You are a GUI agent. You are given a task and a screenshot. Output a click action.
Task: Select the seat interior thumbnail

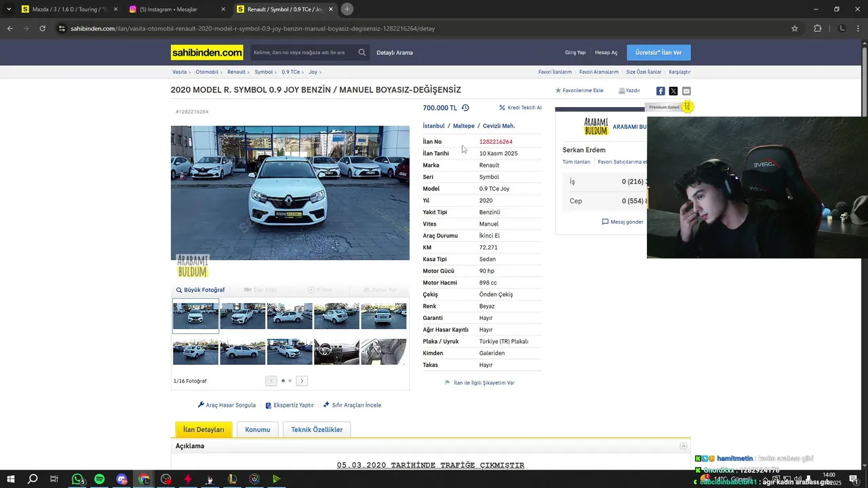pos(384,352)
